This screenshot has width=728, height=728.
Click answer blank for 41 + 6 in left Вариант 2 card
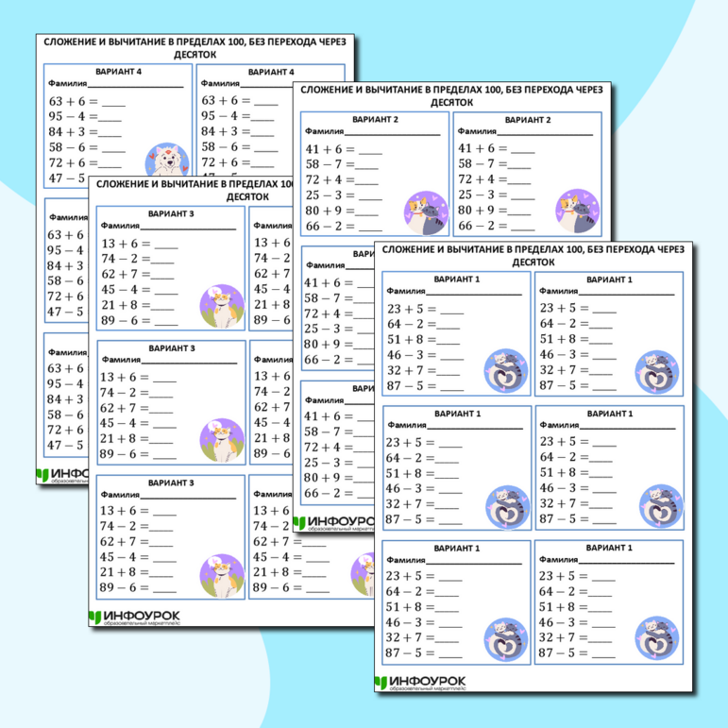pyautogui.click(x=370, y=149)
